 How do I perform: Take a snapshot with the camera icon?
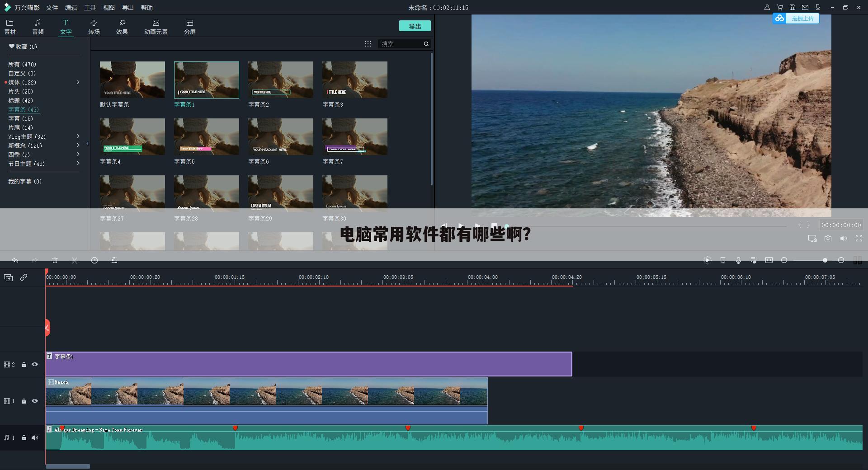(x=828, y=239)
